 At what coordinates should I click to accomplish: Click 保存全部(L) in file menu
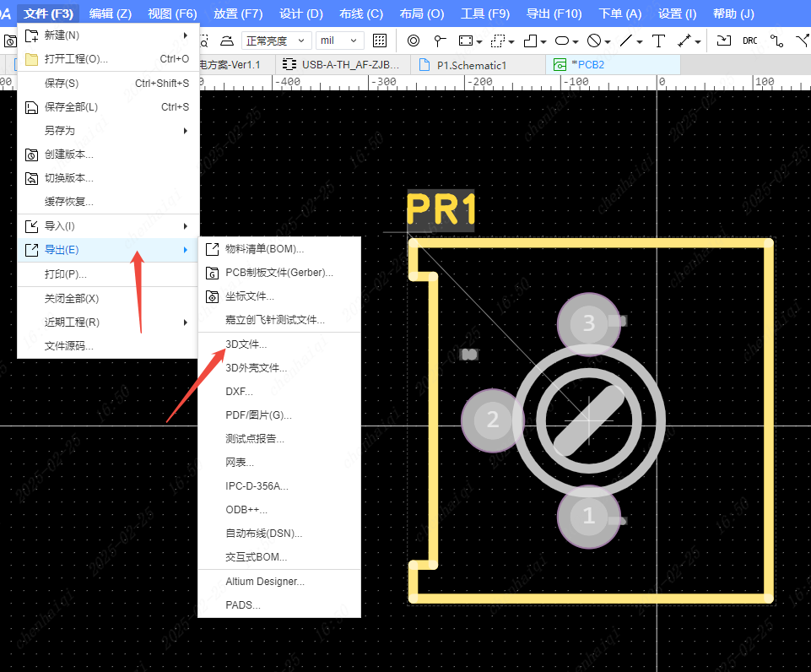[71, 107]
